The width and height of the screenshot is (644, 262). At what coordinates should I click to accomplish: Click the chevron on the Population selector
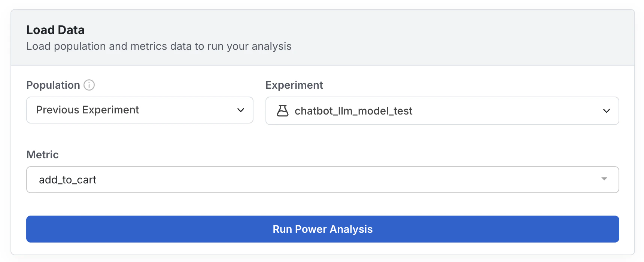241,110
